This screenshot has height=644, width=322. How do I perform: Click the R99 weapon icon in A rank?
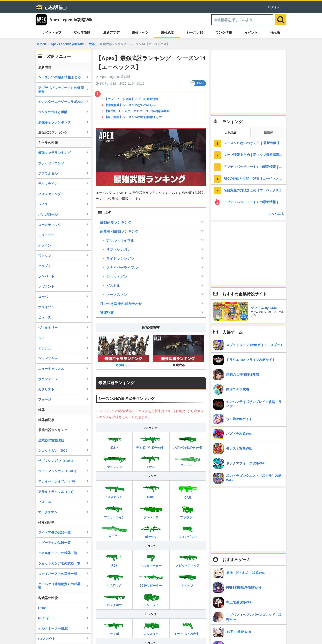[x=114, y=557]
